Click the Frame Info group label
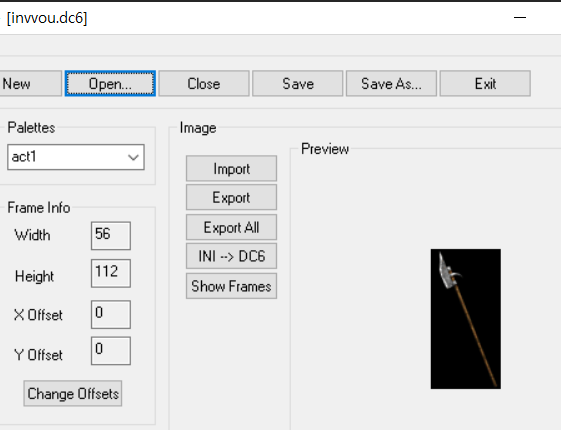Screen dimensions: 561x430 click(39, 208)
